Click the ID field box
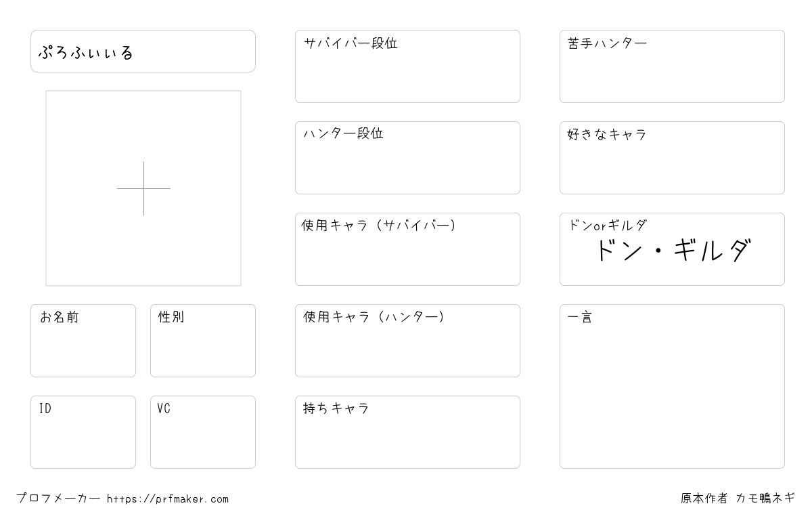Image resolution: width=812 pixels, height=508 pixels. click(83, 432)
